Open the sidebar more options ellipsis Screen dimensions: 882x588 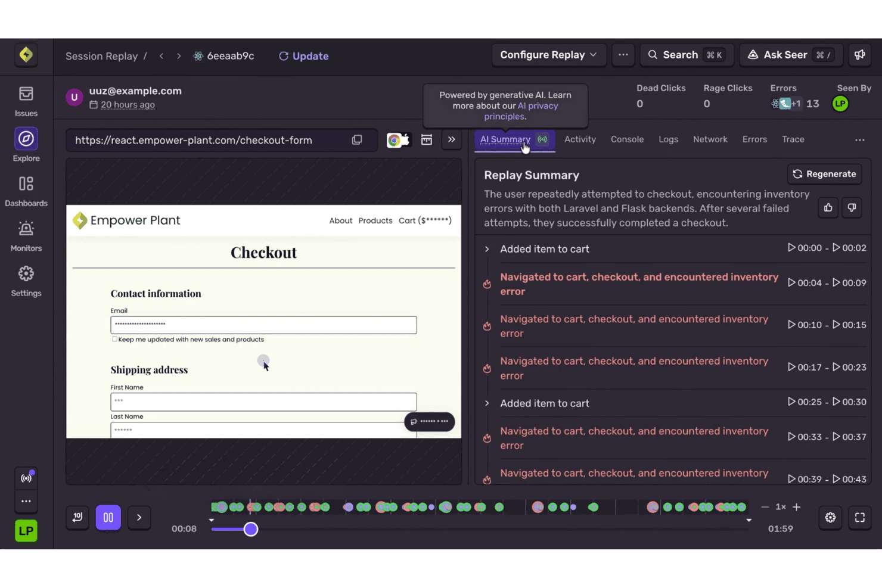point(26,501)
